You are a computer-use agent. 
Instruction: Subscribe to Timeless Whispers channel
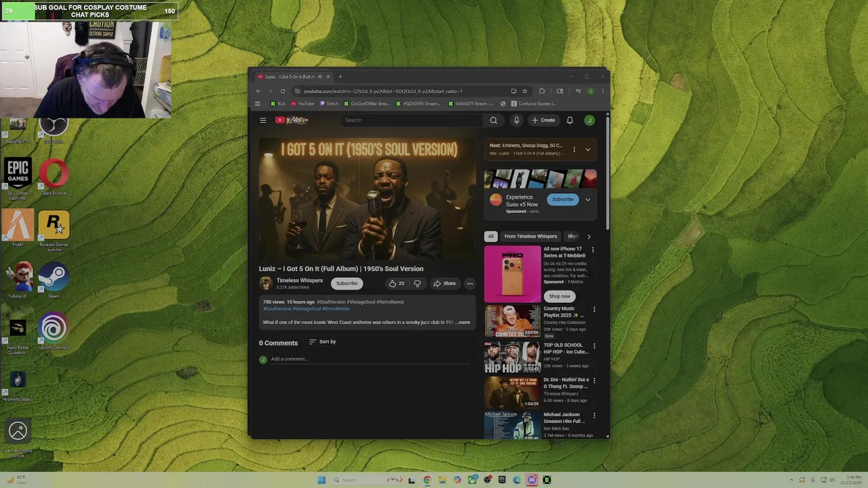347,283
